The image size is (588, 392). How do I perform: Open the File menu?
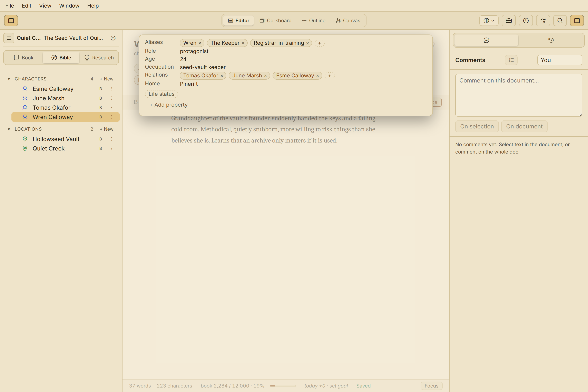click(x=10, y=6)
